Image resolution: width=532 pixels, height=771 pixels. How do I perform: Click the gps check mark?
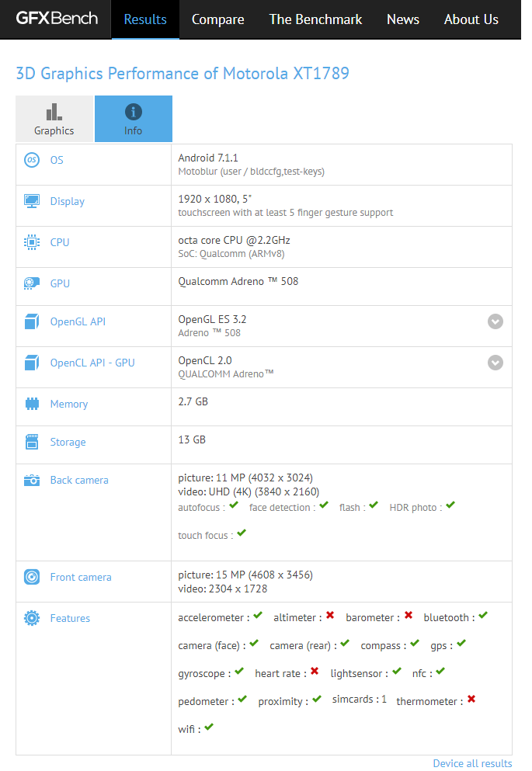461,643
